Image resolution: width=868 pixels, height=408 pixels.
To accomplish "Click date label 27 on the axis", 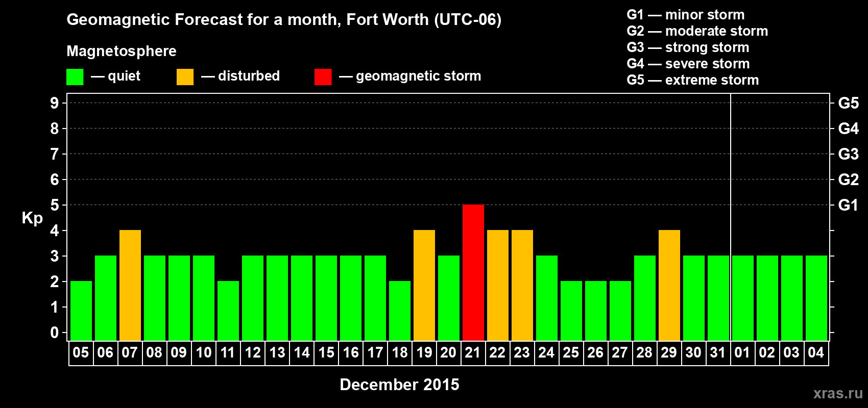I will click(x=620, y=352).
